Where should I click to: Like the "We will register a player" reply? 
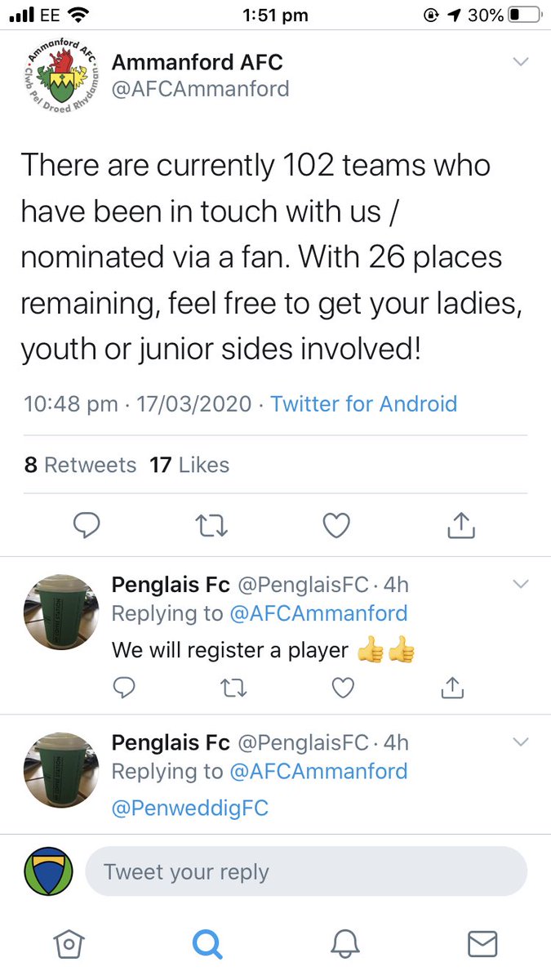(x=344, y=689)
